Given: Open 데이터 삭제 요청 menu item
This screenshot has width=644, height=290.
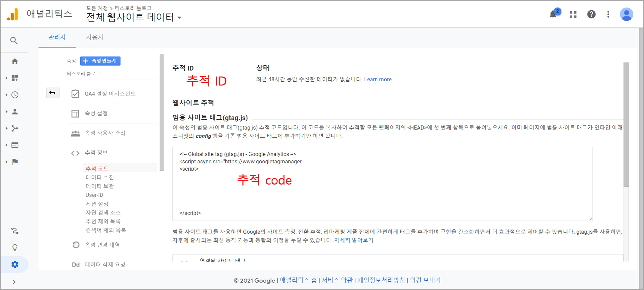Looking at the screenshot, I should (105, 265).
